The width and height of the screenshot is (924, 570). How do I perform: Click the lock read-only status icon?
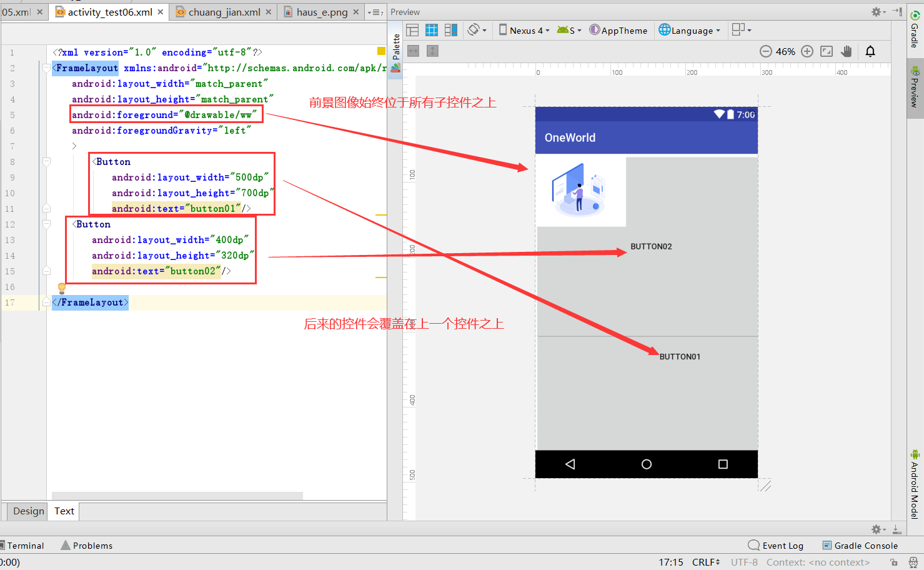(894, 562)
